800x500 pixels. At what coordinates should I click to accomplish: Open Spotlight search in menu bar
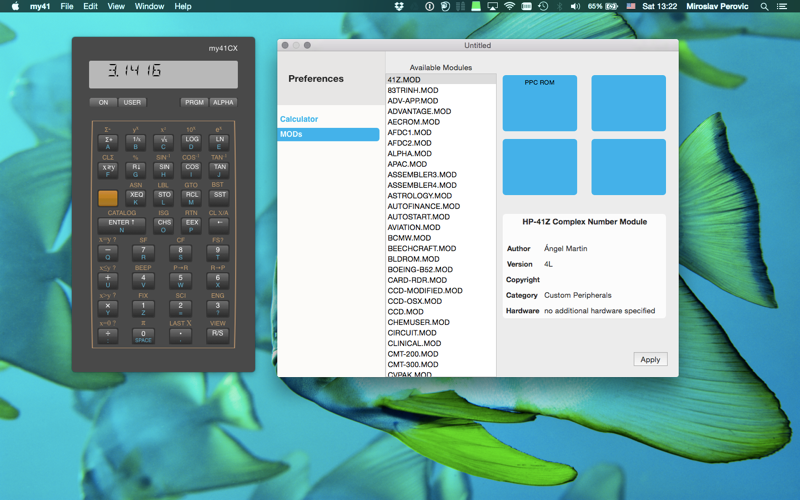pos(764,6)
